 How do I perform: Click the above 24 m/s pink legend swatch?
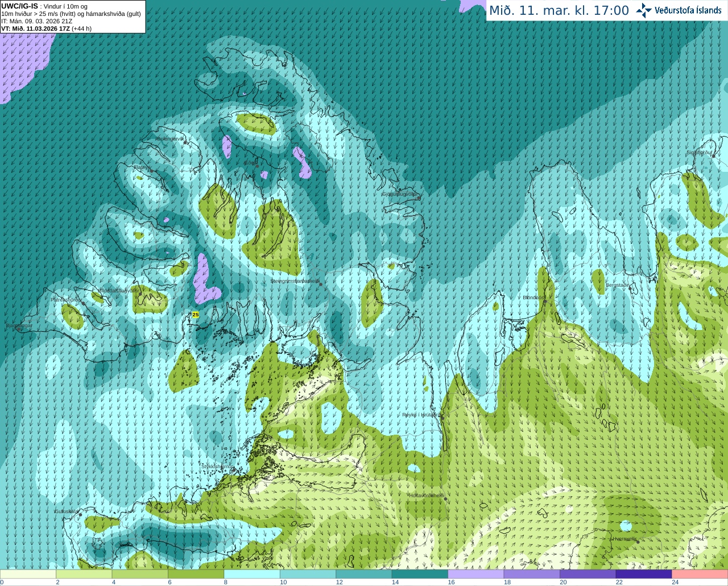pyautogui.click(x=700, y=574)
